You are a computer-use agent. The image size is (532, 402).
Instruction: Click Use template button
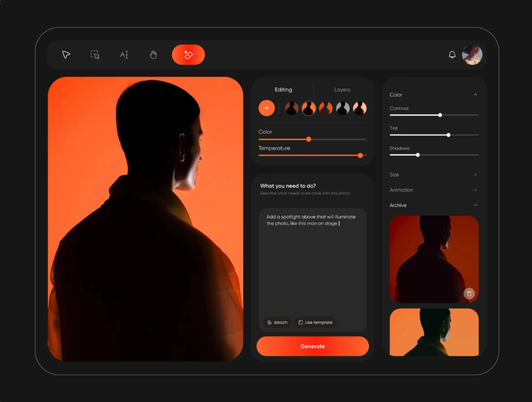click(x=315, y=323)
